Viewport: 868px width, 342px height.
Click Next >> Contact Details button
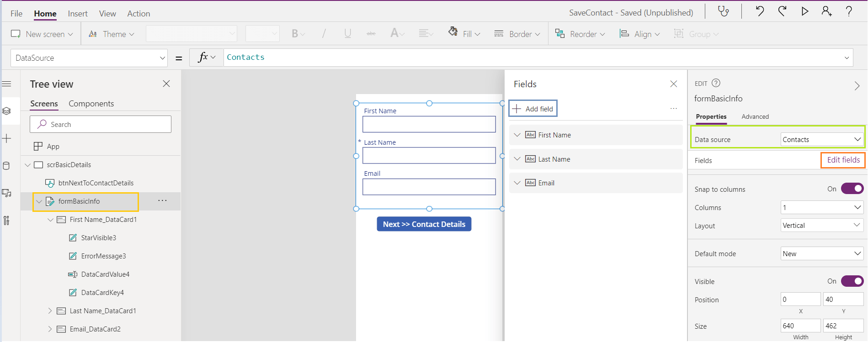[x=424, y=224]
